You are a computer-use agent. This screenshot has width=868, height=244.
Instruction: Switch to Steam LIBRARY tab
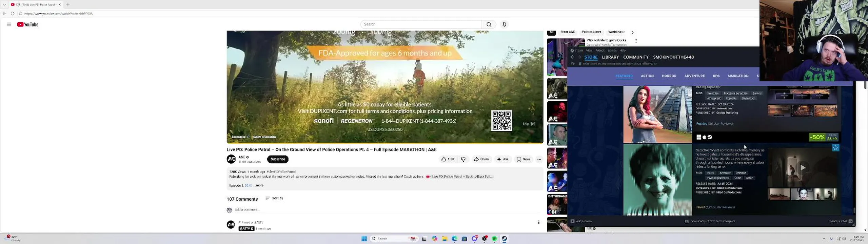click(610, 57)
